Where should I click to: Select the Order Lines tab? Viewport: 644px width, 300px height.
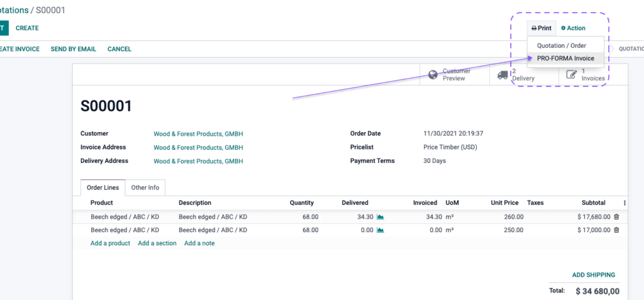click(x=103, y=187)
